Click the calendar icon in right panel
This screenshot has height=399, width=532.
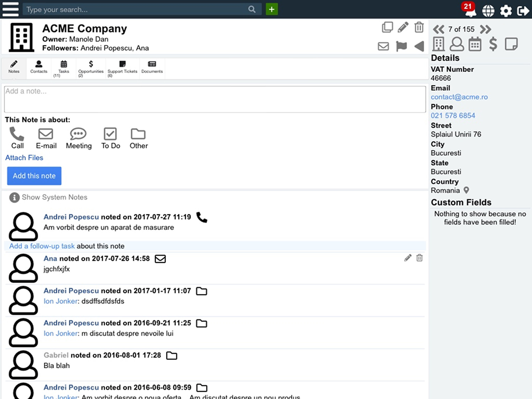[475, 44]
